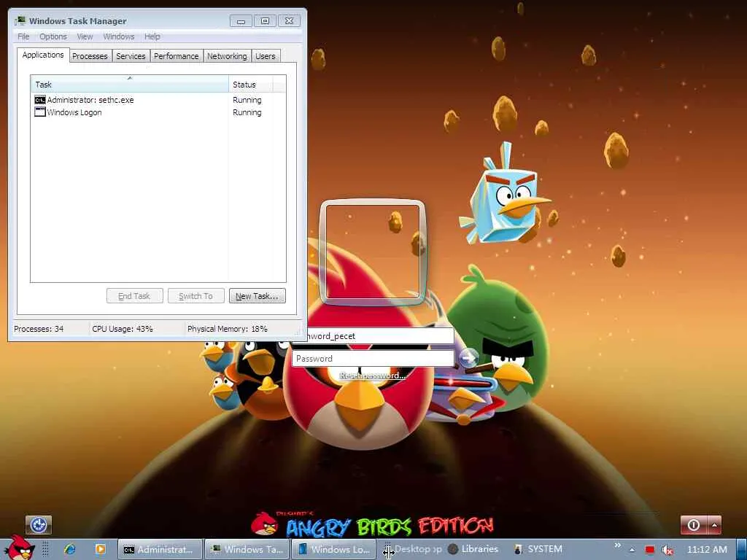
Task: Click the Running status for sethc.exe
Action: pyautogui.click(x=247, y=100)
